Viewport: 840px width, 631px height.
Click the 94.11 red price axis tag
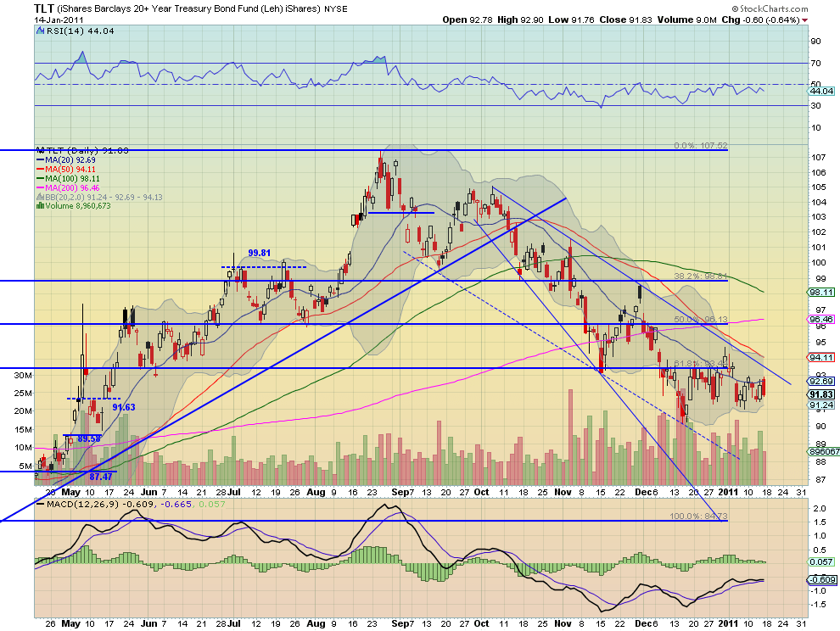(821, 357)
